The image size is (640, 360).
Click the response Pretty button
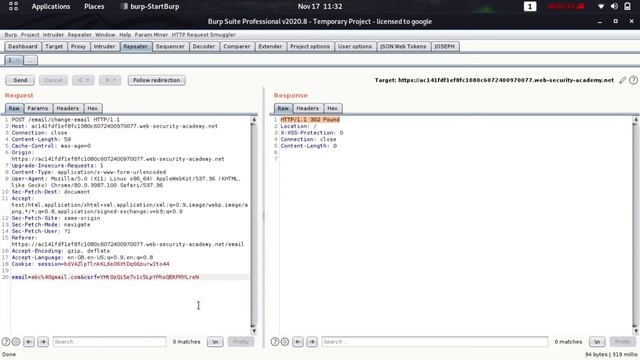pos(623,342)
